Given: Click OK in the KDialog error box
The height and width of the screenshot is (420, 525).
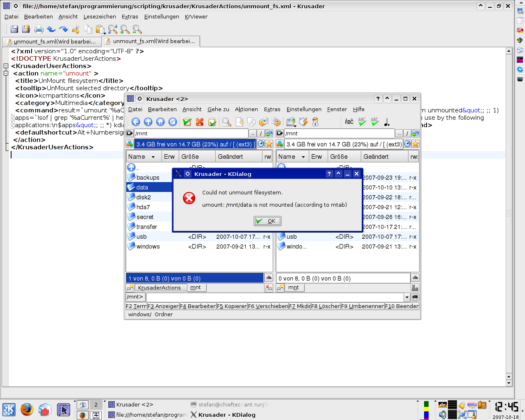Looking at the screenshot, I should click(267, 221).
